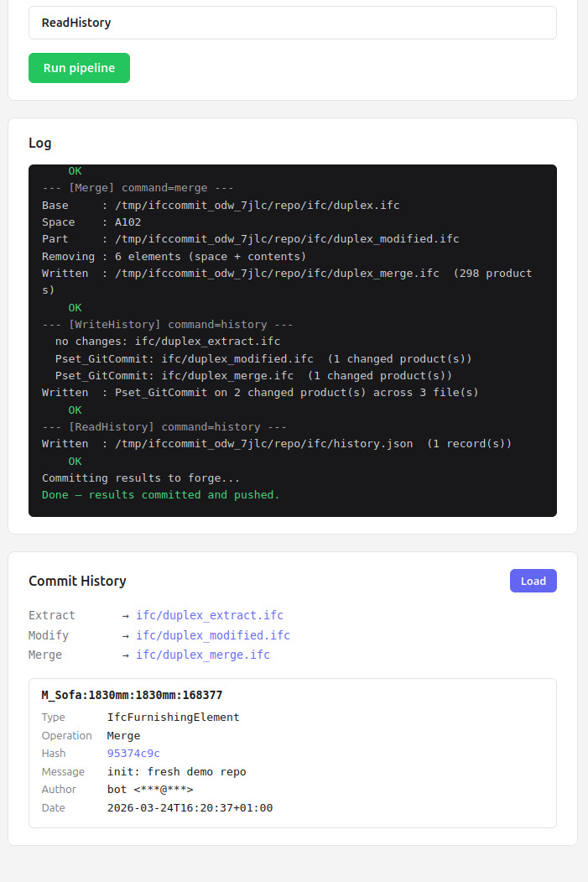The image size is (588, 882).
Task: Click the Run pipeline button
Action: 79,68
